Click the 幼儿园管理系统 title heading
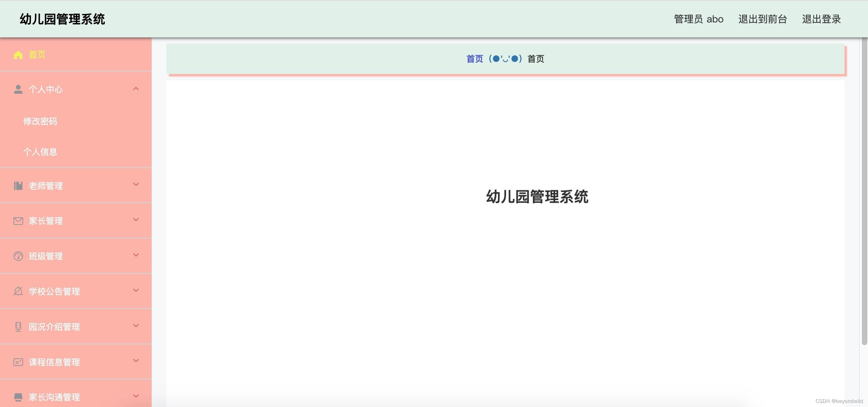This screenshot has height=407, width=868. pos(62,19)
